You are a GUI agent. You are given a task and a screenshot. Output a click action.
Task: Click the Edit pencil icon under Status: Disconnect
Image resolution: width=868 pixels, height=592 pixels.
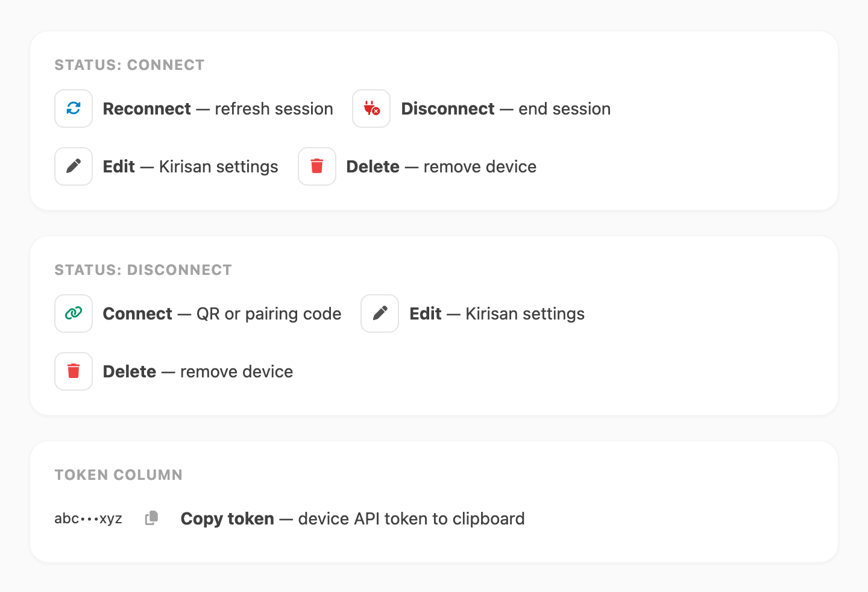coord(380,313)
